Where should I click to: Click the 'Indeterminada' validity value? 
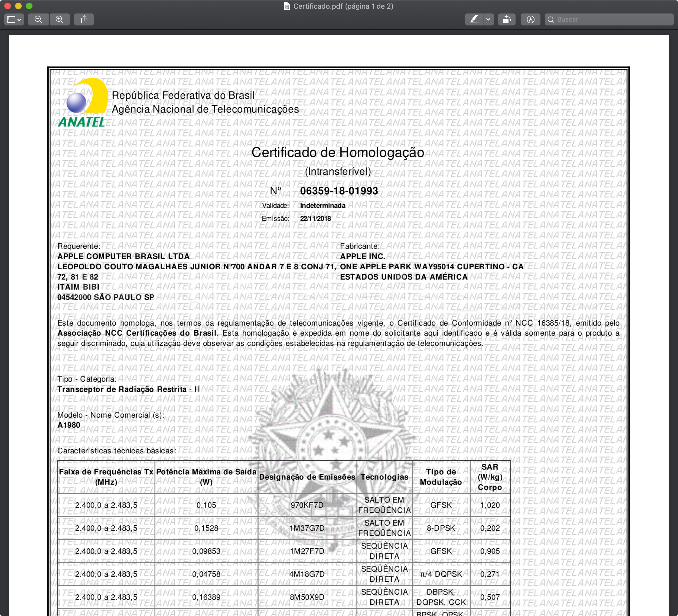[x=323, y=205]
